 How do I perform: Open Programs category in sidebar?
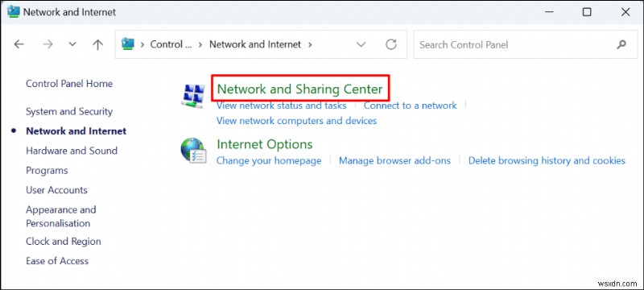[x=47, y=171]
